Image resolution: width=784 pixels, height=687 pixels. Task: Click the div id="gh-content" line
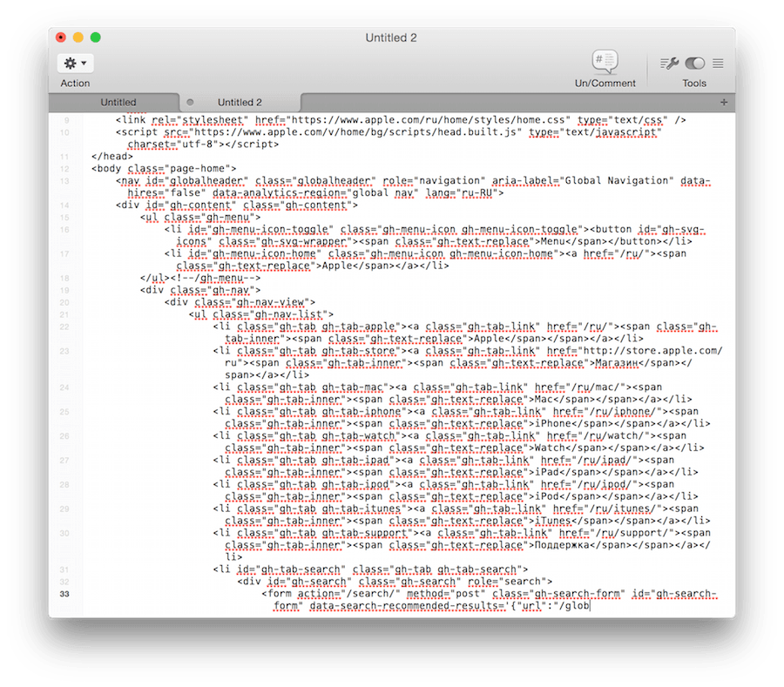click(x=236, y=205)
